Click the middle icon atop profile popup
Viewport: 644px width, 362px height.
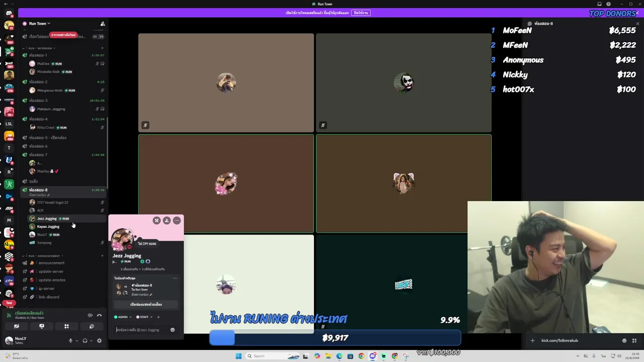pos(167,221)
